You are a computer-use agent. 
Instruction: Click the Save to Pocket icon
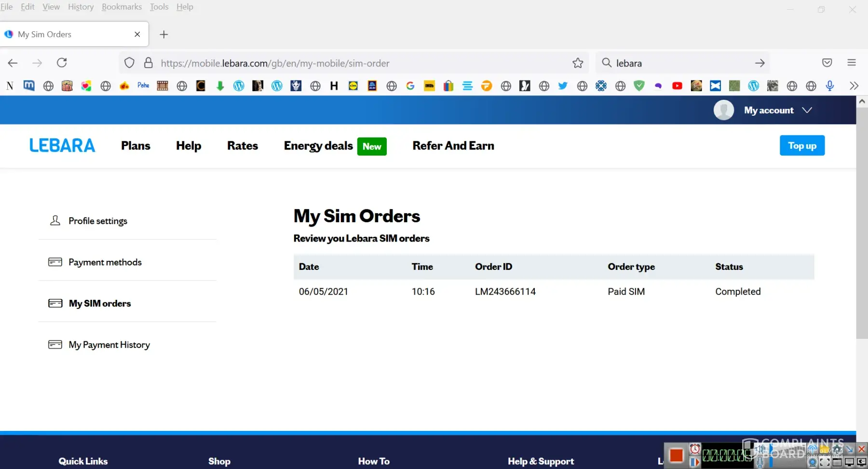[827, 63]
